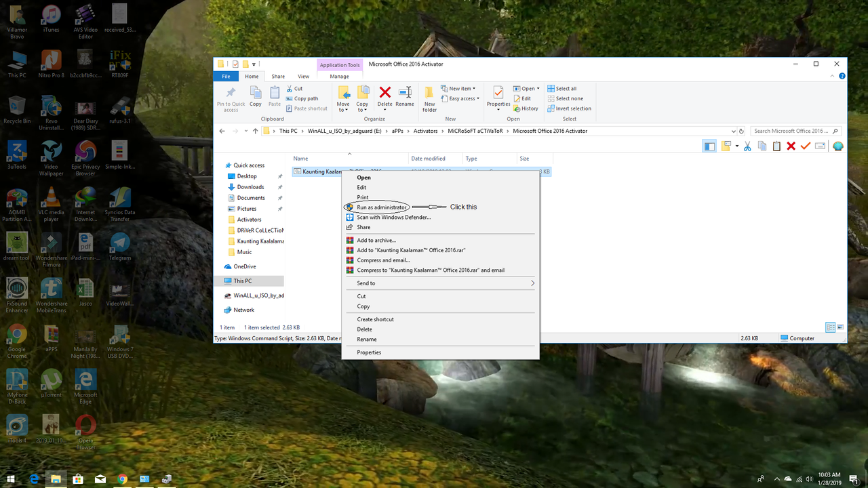Image resolution: width=868 pixels, height=488 pixels.
Task: Switch to Large icons view at status bar
Action: (840, 327)
